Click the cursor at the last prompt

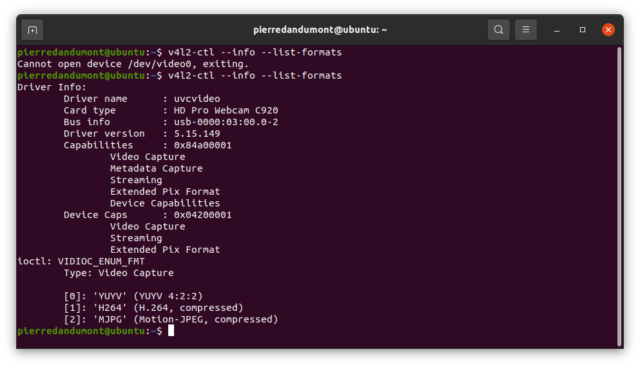(171, 331)
